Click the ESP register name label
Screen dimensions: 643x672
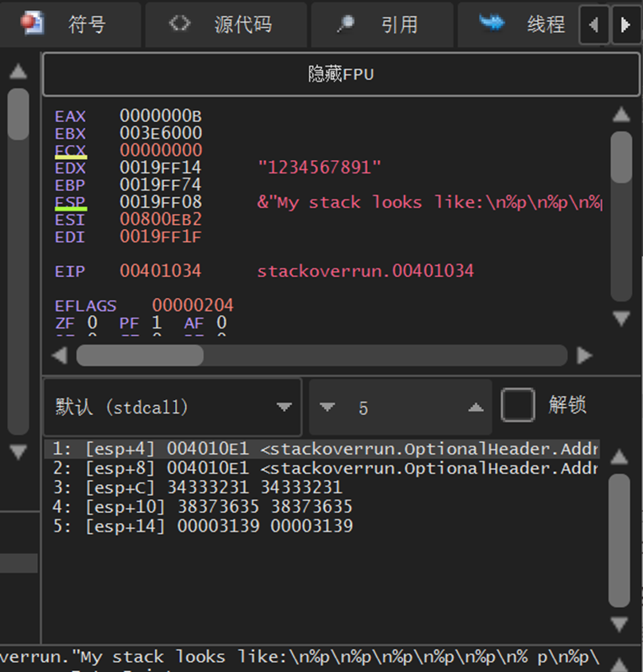coord(70,202)
